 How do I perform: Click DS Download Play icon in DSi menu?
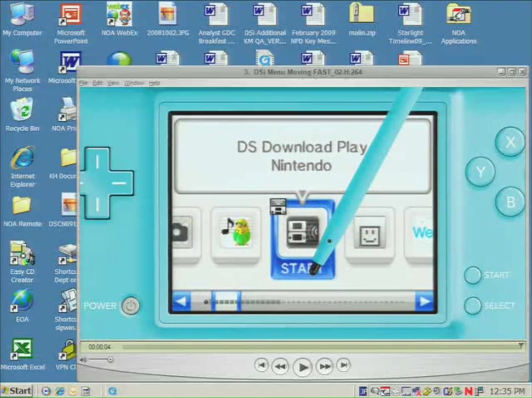(303, 233)
